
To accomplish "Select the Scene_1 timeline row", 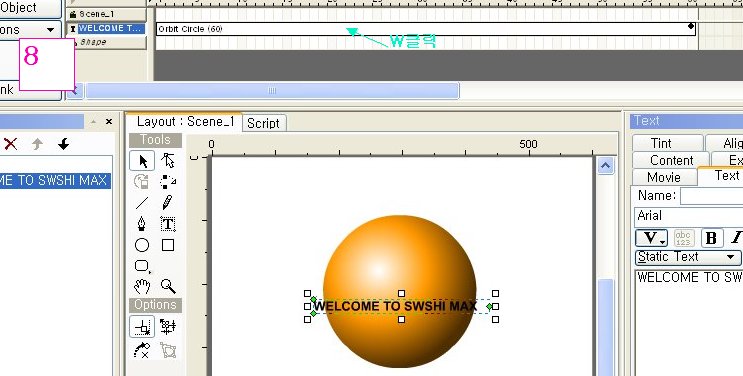I will pyautogui.click(x=106, y=14).
